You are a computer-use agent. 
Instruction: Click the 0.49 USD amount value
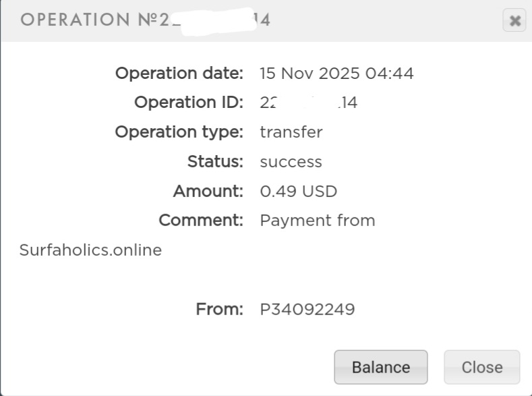pos(299,192)
